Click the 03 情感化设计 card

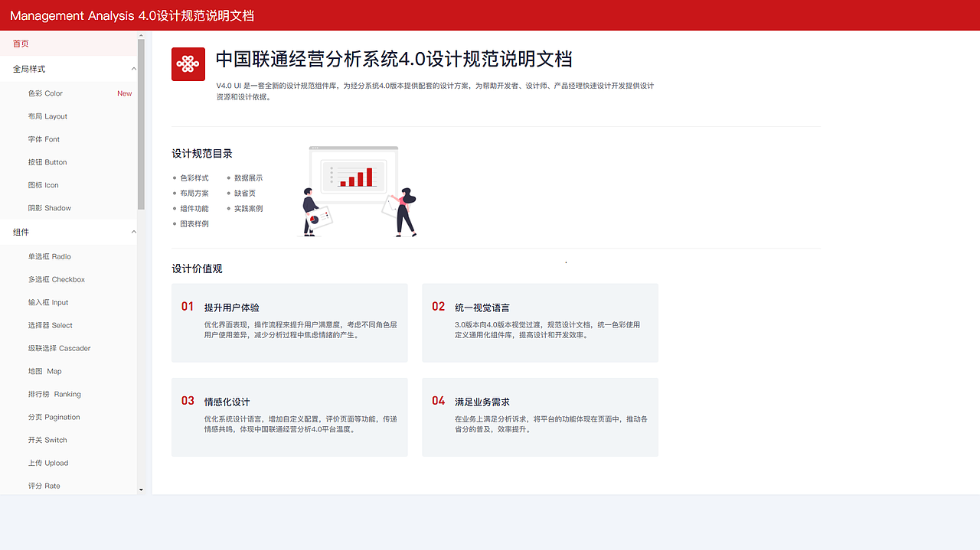click(289, 417)
